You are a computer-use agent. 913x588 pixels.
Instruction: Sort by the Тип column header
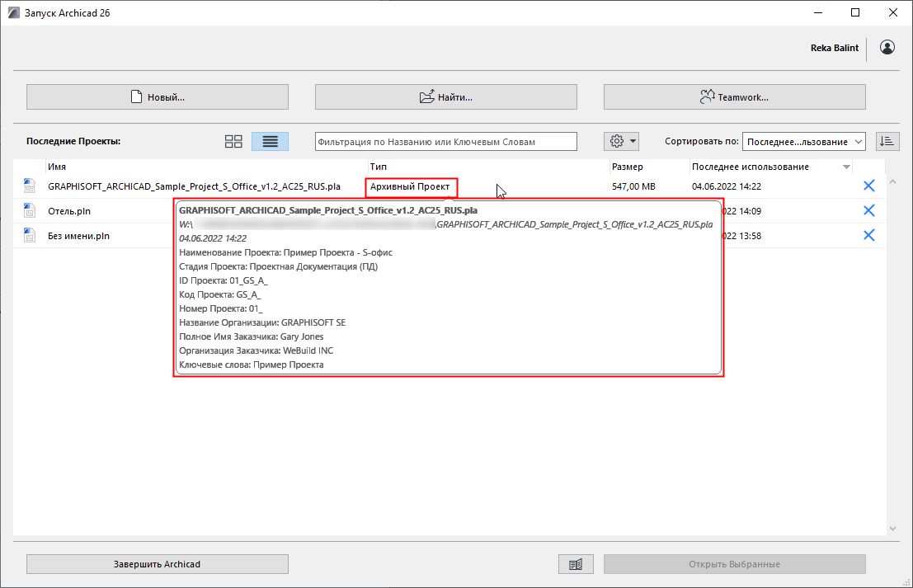pos(379,167)
